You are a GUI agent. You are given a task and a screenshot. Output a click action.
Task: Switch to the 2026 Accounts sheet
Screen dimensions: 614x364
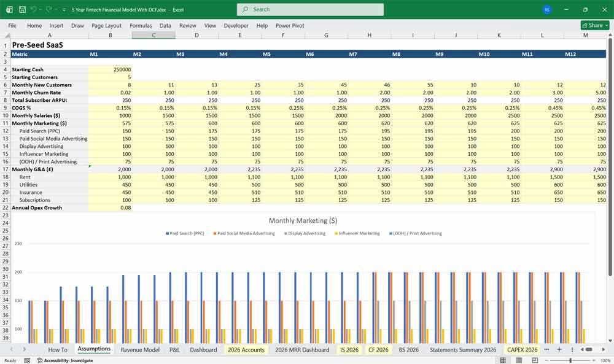pyautogui.click(x=246, y=350)
